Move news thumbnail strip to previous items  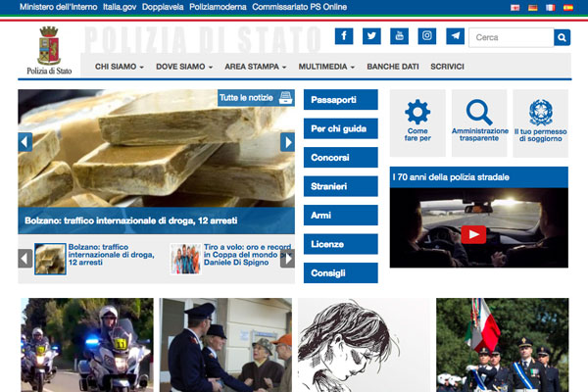[x=25, y=259]
